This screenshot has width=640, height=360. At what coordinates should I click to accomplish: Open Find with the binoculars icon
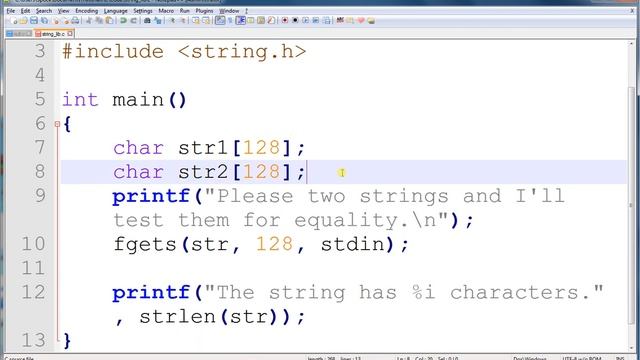tap(147, 20)
